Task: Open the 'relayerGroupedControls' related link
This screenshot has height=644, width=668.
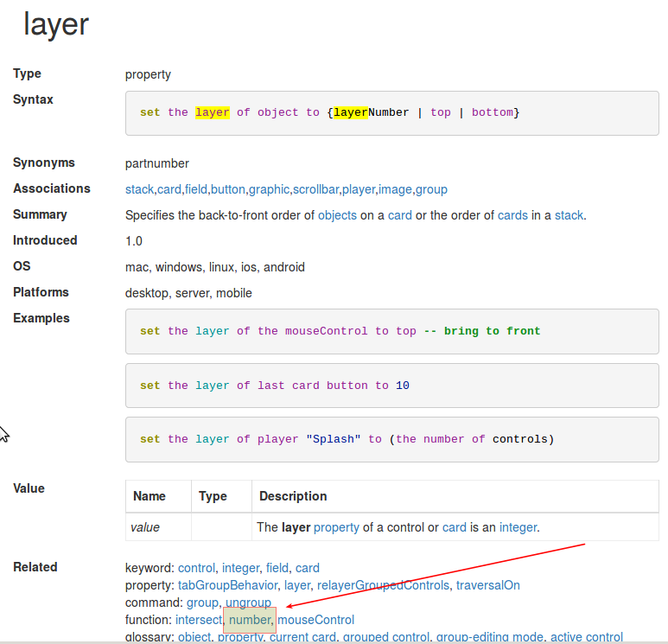Action: point(383,585)
